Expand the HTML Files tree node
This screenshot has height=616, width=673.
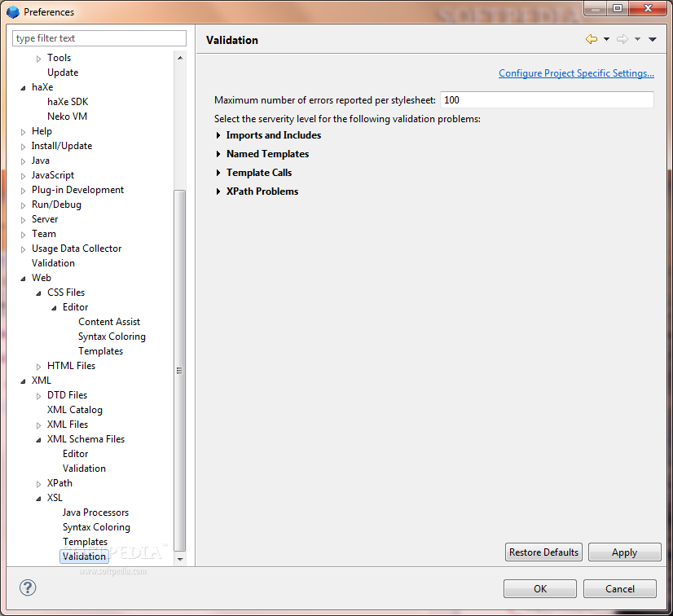[x=38, y=367]
